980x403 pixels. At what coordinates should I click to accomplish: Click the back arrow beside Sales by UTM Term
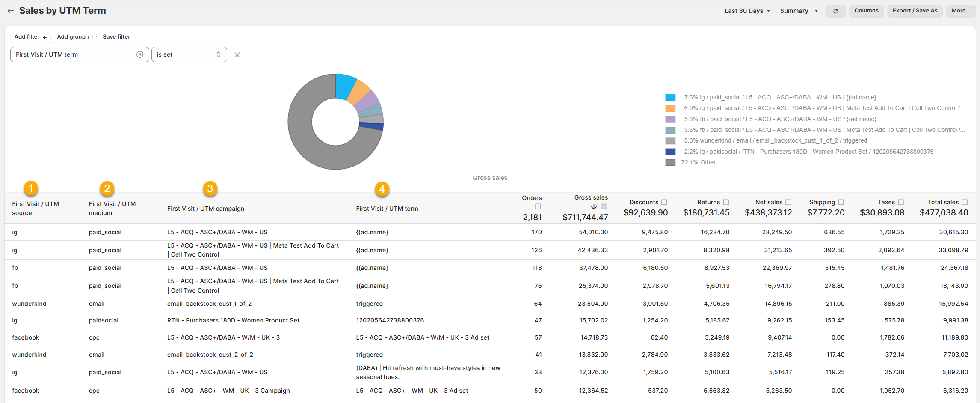[11, 11]
